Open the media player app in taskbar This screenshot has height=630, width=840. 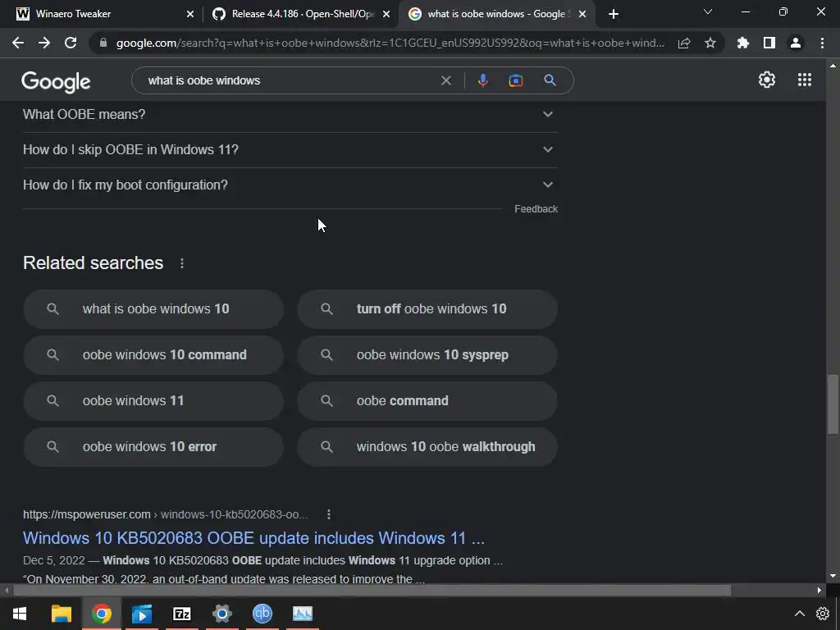(x=142, y=614)
